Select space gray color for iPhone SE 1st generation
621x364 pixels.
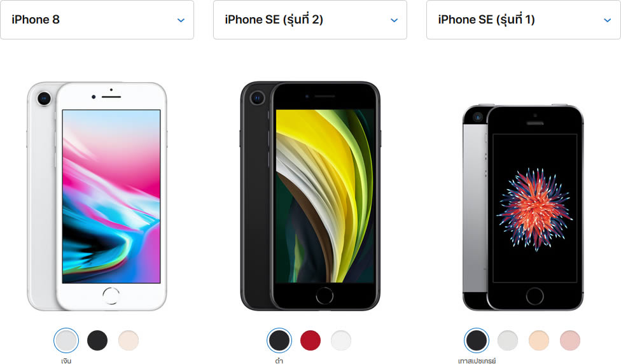tap(477, 340)
